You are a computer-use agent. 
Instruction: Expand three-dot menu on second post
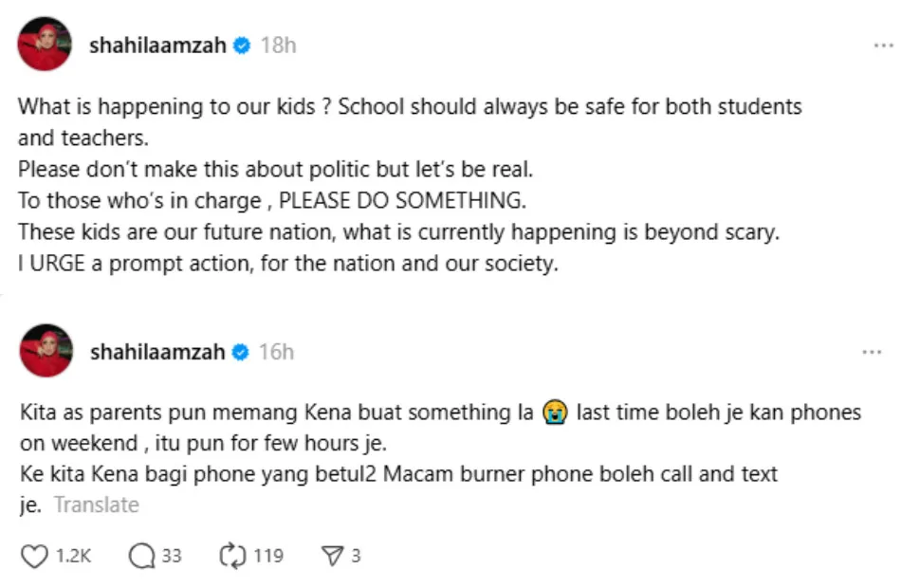pos(872,352)
